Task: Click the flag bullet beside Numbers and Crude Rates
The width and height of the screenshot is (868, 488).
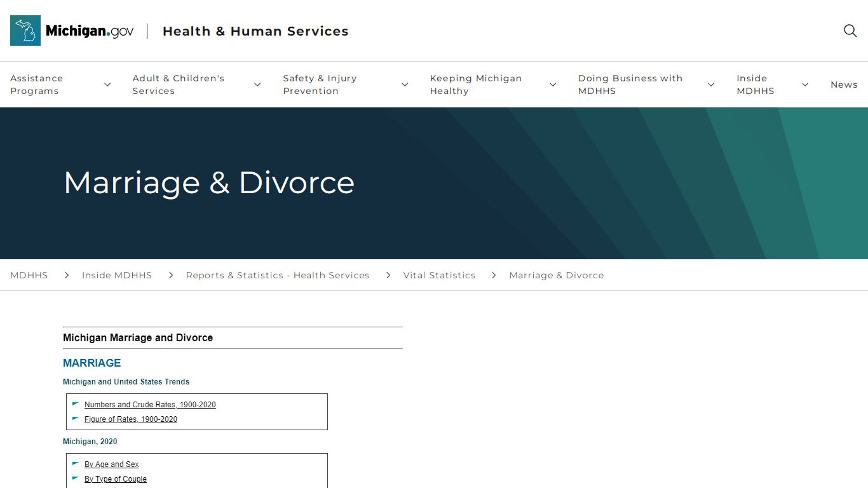Action: pyautogui.click(x=76, y=403)
